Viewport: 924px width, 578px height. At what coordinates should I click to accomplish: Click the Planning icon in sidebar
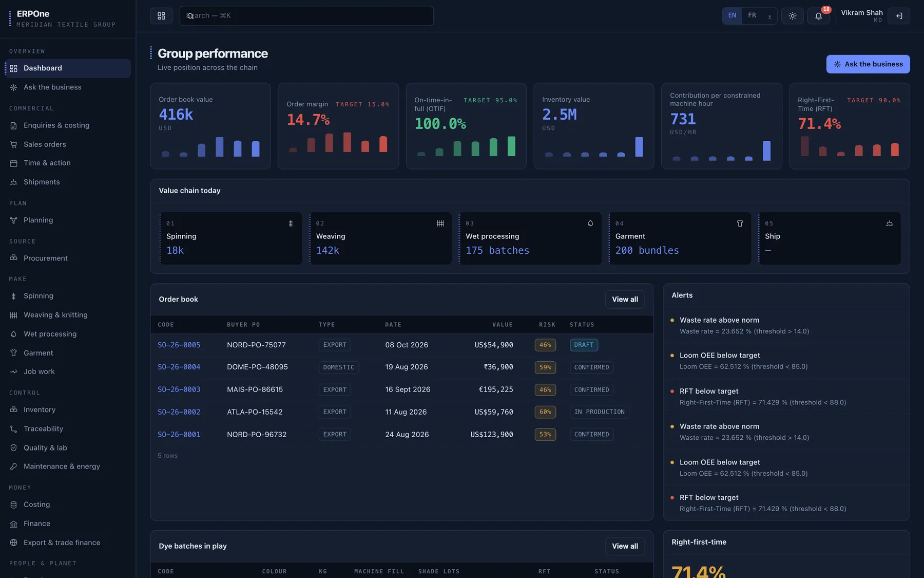14,220
